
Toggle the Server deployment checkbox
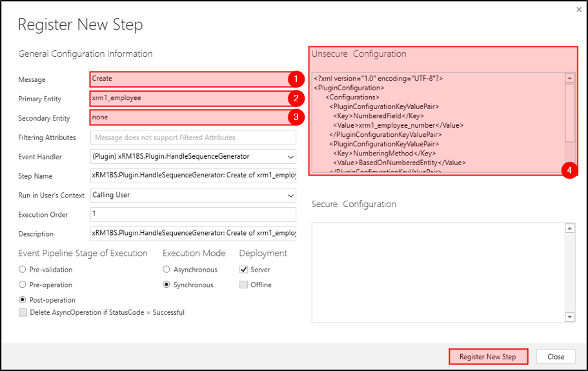click(243, 270)
